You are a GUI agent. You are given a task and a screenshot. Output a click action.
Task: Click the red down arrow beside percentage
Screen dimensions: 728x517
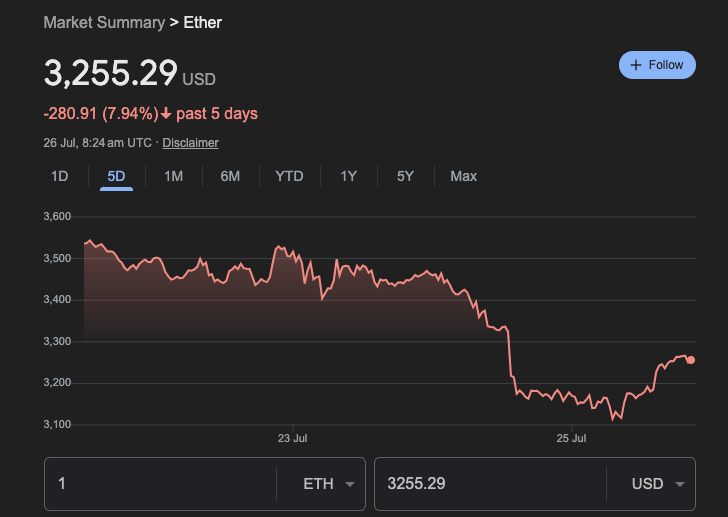(x=165, y=114)
